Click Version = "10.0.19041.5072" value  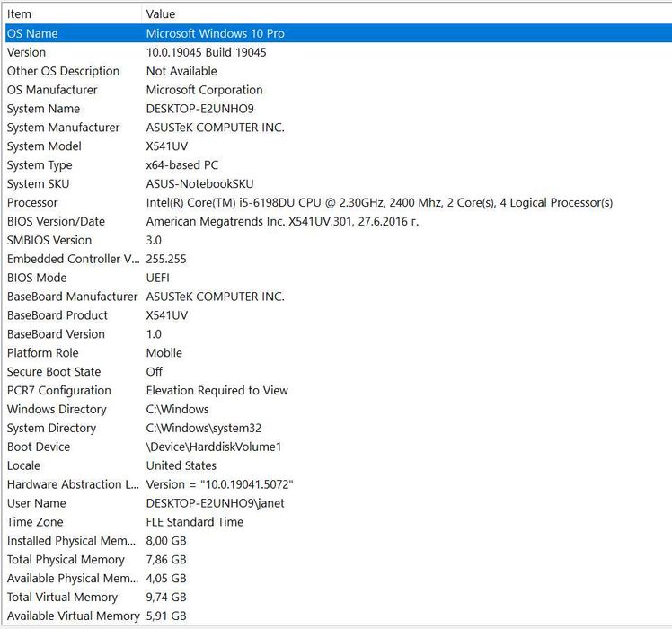pos(219,485)
